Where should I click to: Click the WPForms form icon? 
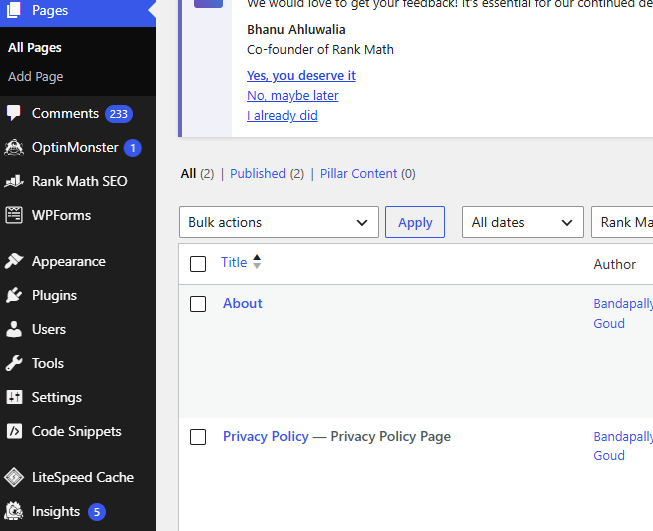point(14,215)
